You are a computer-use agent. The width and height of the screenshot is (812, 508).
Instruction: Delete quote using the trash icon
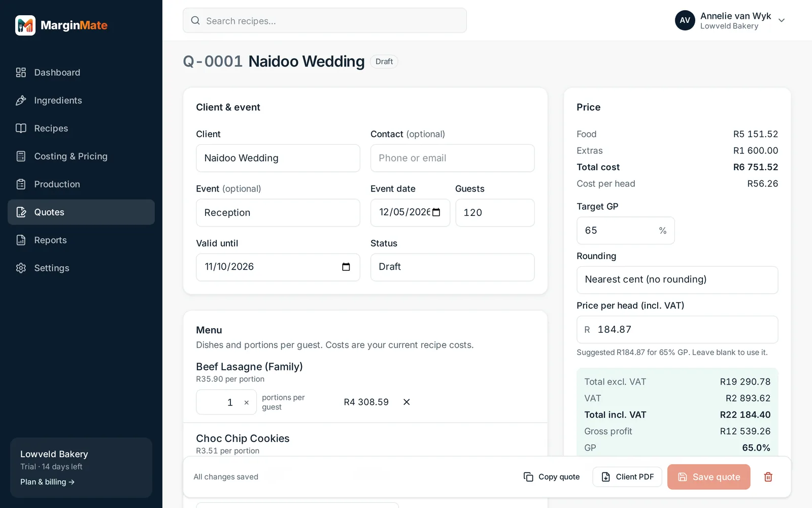[x=768, y=477]
